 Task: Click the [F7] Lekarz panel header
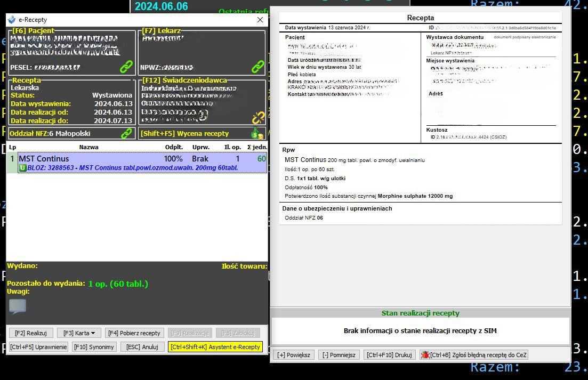pyautogui.click(x=161, y=31)
